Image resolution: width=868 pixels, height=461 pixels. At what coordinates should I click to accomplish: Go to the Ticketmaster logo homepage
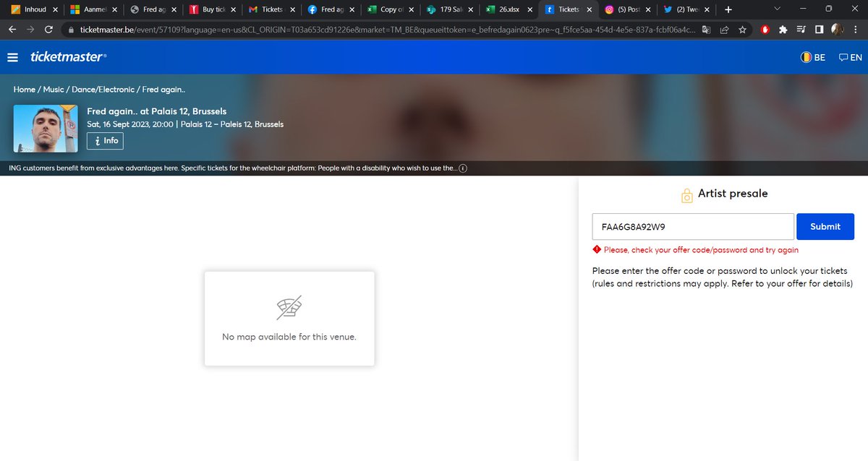pos(69,56)
